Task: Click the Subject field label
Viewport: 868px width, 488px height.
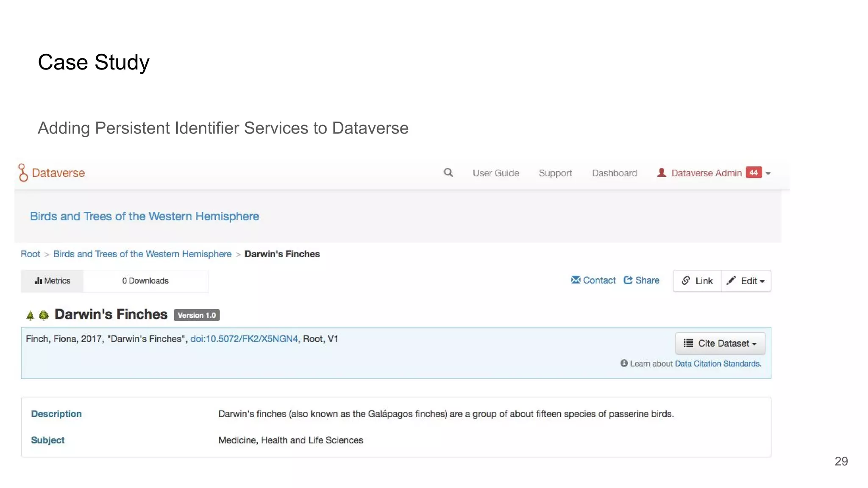Action: pyautogui.click(x=47, y=440)
